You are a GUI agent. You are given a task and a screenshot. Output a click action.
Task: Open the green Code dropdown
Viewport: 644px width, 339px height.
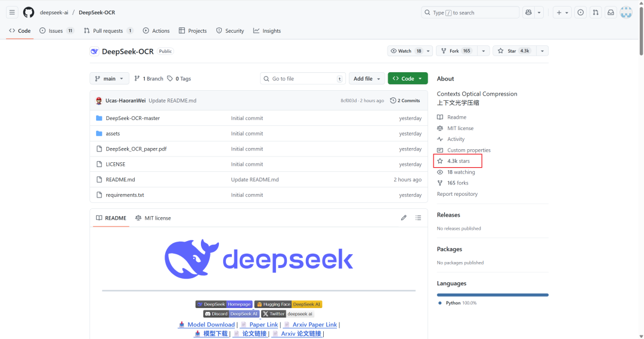(407, 79)
